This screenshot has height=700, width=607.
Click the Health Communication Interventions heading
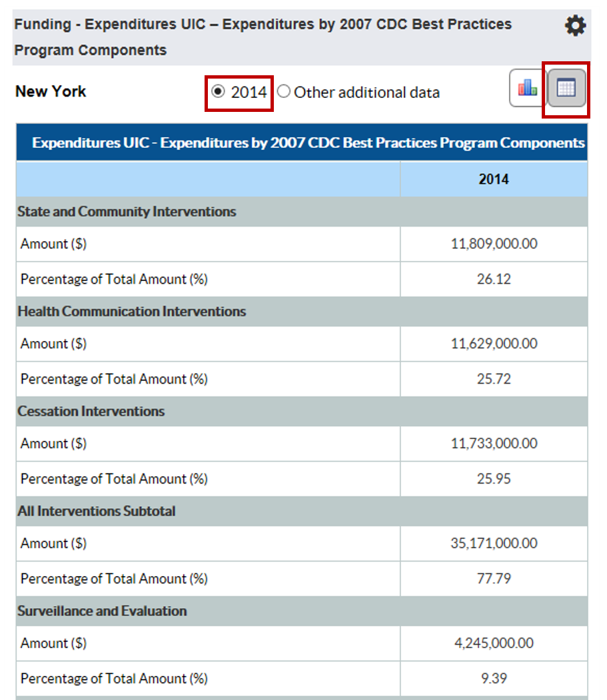[132, 312]
